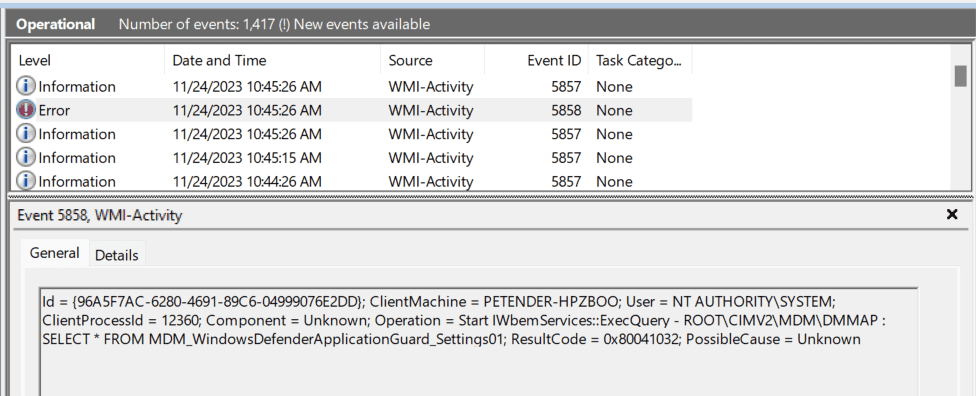Click WMI-Activity source in the Error row

[431, 110]
